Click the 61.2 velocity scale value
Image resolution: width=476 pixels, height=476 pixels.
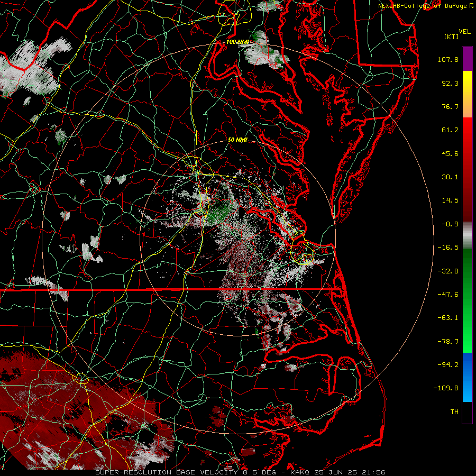tap(450, 130)
